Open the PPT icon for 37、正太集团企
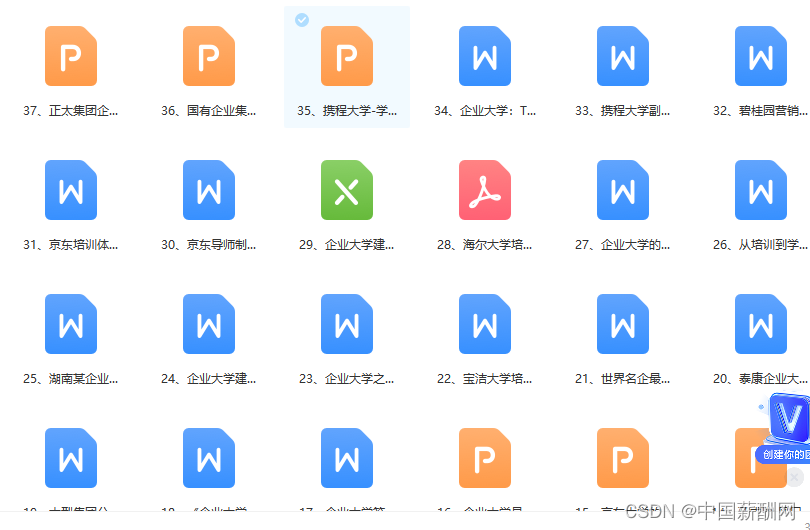810x530 pixels. [x=71, y=56]
